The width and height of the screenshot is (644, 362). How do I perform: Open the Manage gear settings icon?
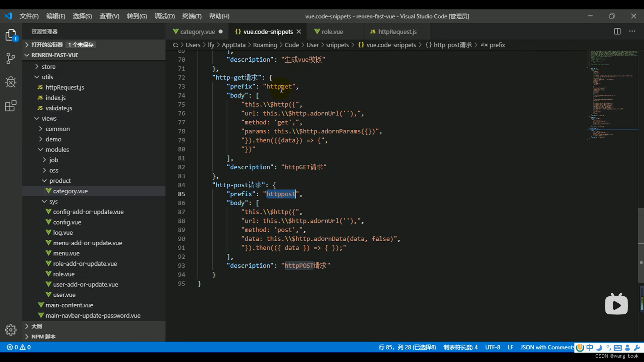click(11, 330)
